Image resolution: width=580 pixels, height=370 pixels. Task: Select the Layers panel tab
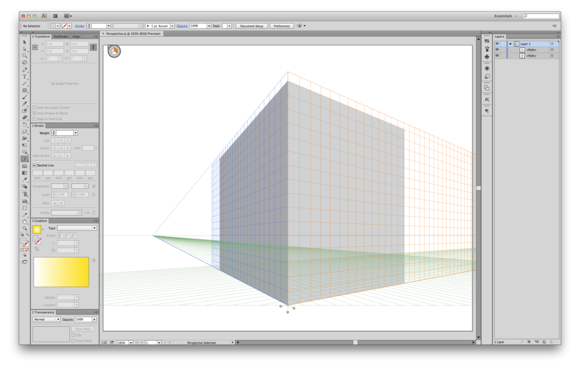pyautogui.click(x=500, y=36)
